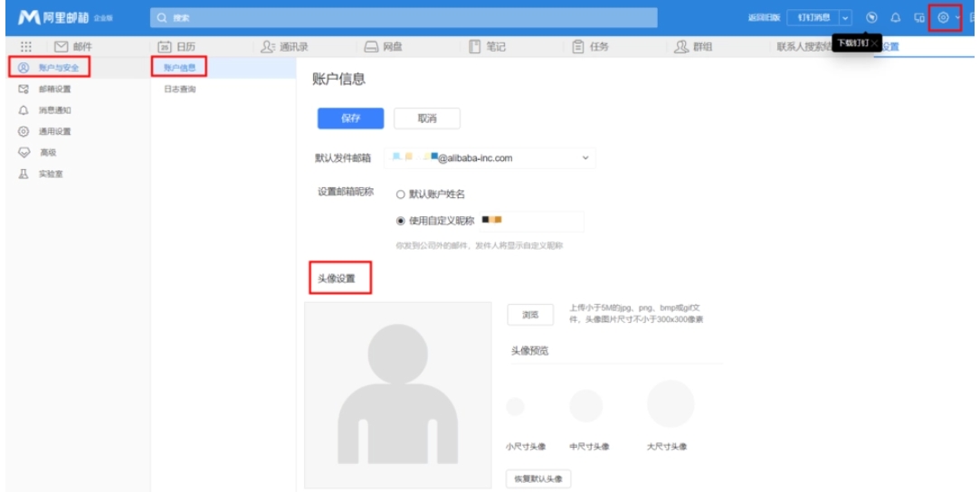Viewport: 980px width, 492px height.
Task: Select the 使用自定义昵称 radio button
Action: (401, 221)
